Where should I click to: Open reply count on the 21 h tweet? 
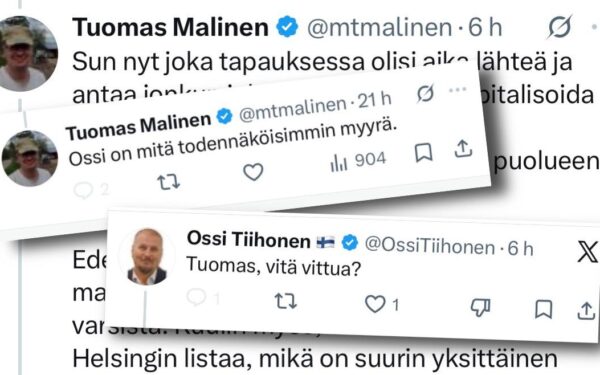click(91, 190)
